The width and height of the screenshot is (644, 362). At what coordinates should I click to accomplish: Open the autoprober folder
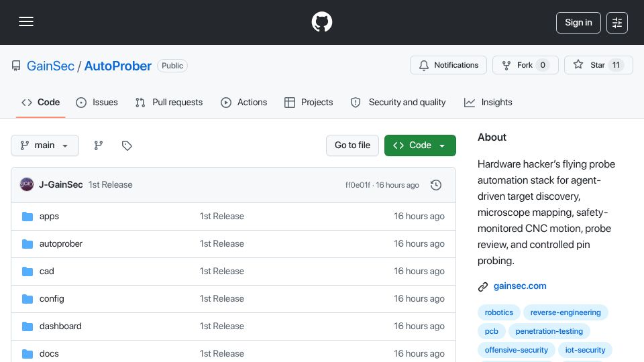coord(61,244)
